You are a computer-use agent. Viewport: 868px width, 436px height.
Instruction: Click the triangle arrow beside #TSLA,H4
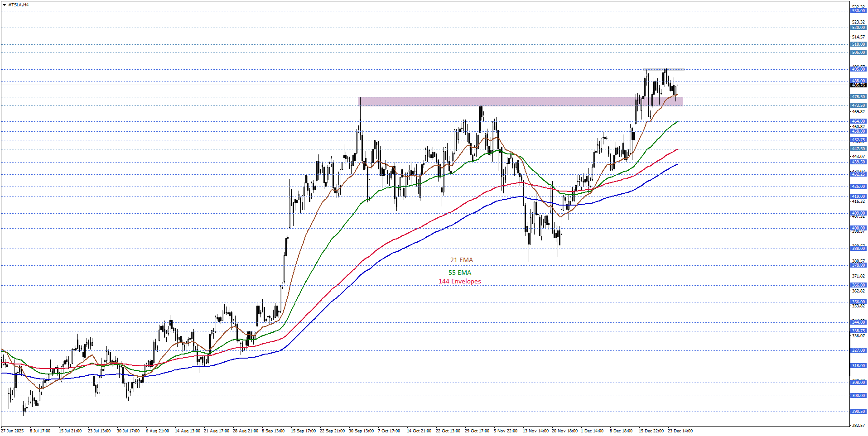(x=4, y=5)
